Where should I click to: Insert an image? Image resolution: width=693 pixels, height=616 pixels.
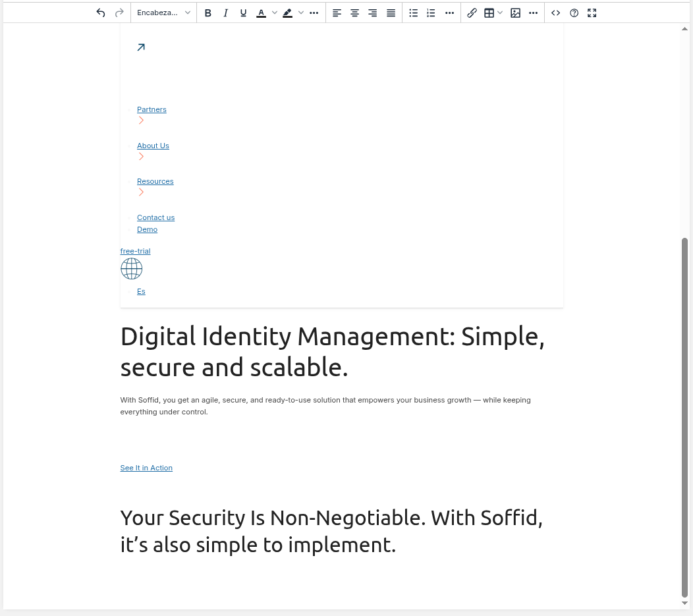tap(515, 13)
